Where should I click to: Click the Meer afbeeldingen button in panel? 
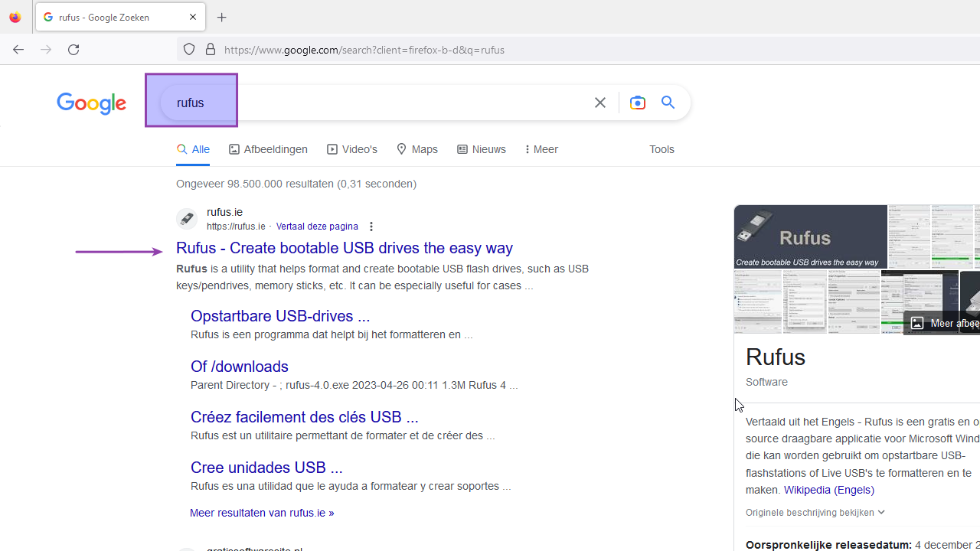tap(942, 323)
